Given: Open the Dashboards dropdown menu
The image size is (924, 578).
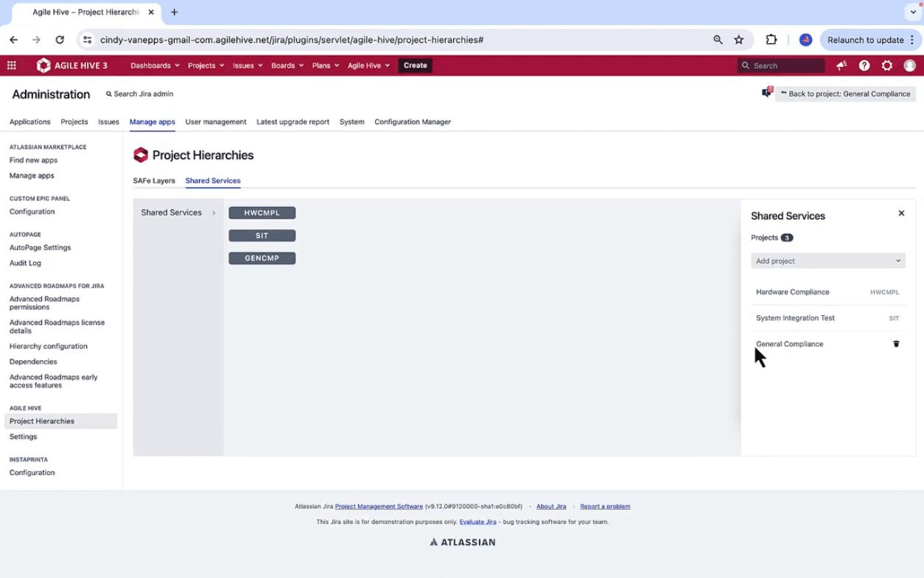Looking at the screenshot, I should [155, 66].
